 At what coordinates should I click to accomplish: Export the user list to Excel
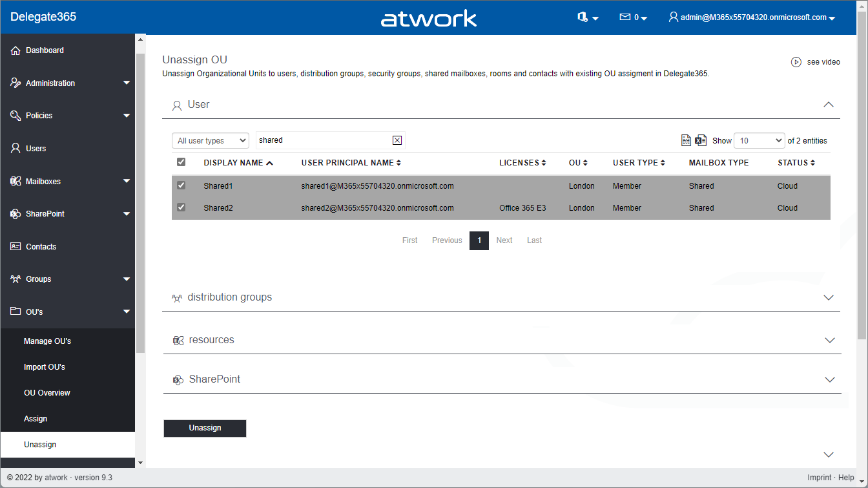point(701,140)
